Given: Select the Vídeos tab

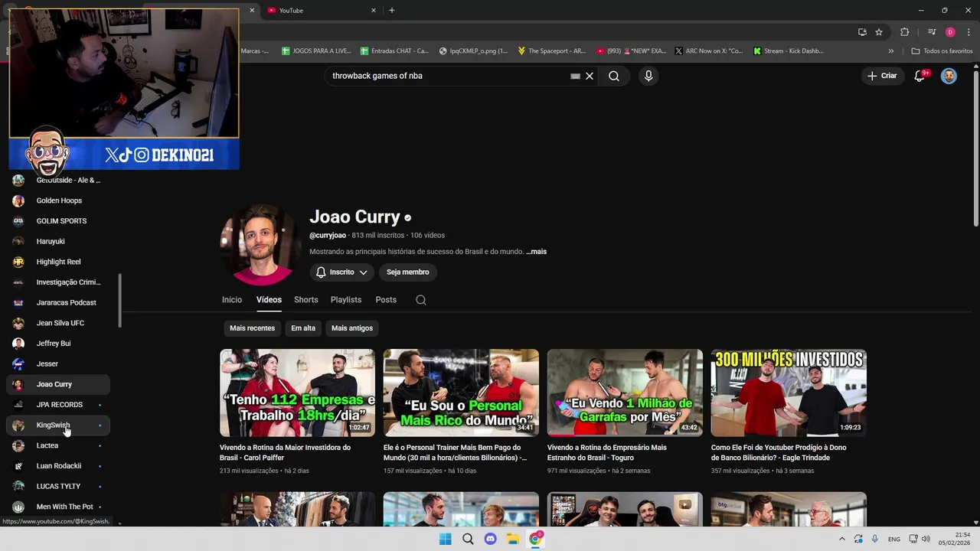Looking at the screenshot, I should (x=269, y=300).
